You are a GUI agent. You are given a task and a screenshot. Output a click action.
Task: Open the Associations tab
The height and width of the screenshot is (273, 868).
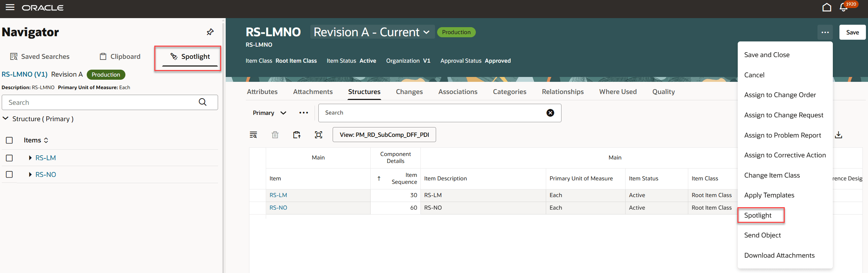click(x=458, y=92)
